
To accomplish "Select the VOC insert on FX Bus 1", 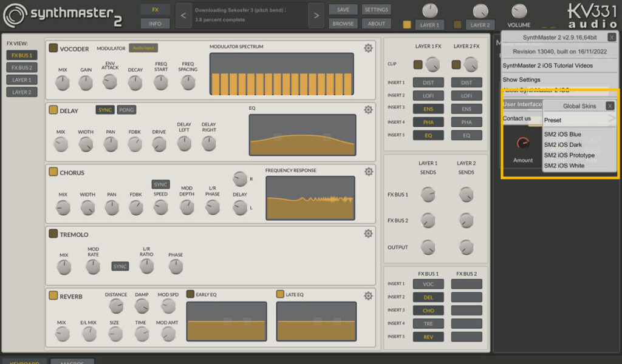I will [x=428, y=283].
